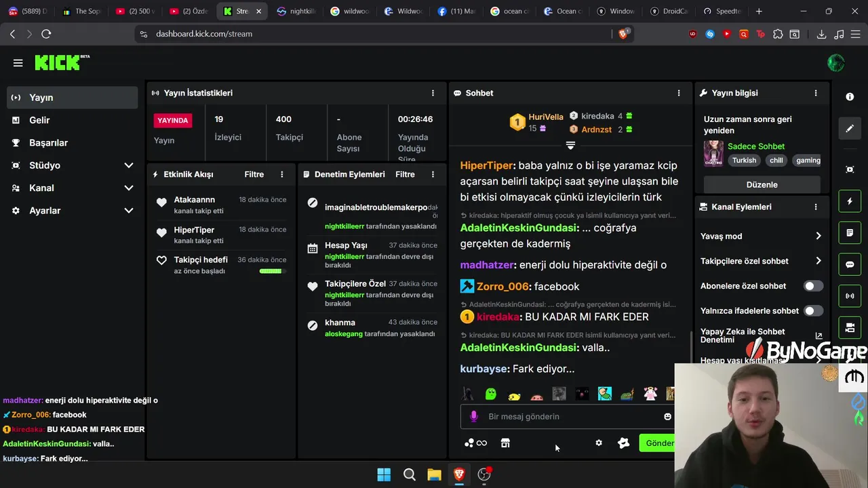Click the browser address bar URL

[204, 34]
